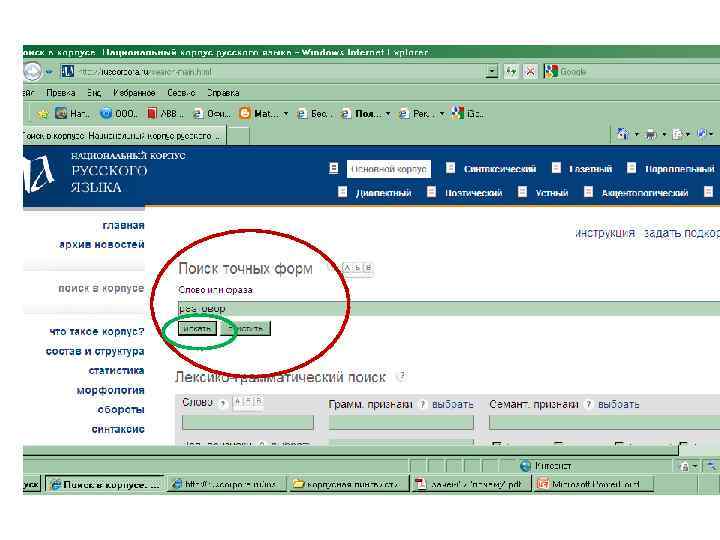The width and height of the screenshot is (720, 540).
Task: Expand the Home icon dropdown arrow
Action: [x=636, y=135]
